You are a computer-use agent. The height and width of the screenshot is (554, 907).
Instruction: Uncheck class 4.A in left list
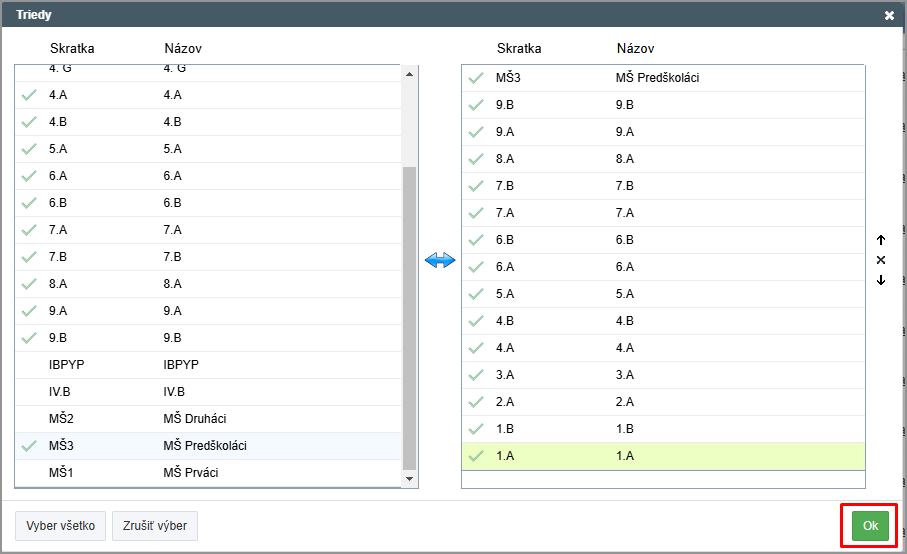(208, 95)
